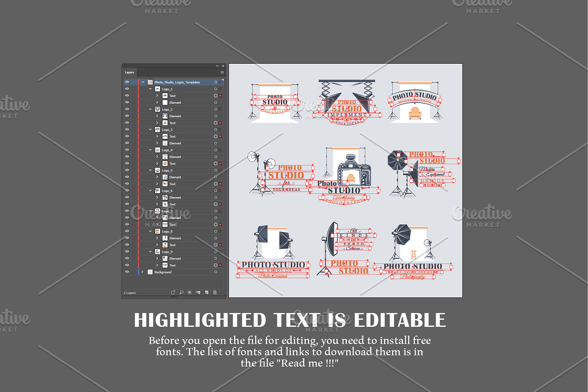Click red selection indicator of Photo_Studio_Logos_Templates

pos(220,82)
